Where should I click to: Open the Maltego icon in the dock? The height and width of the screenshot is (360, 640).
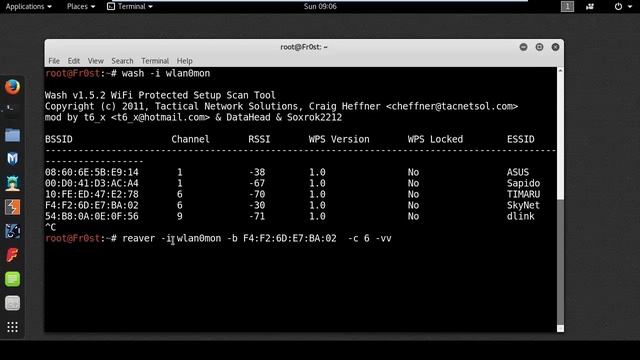pyautogui.click(x=12, y=231)
